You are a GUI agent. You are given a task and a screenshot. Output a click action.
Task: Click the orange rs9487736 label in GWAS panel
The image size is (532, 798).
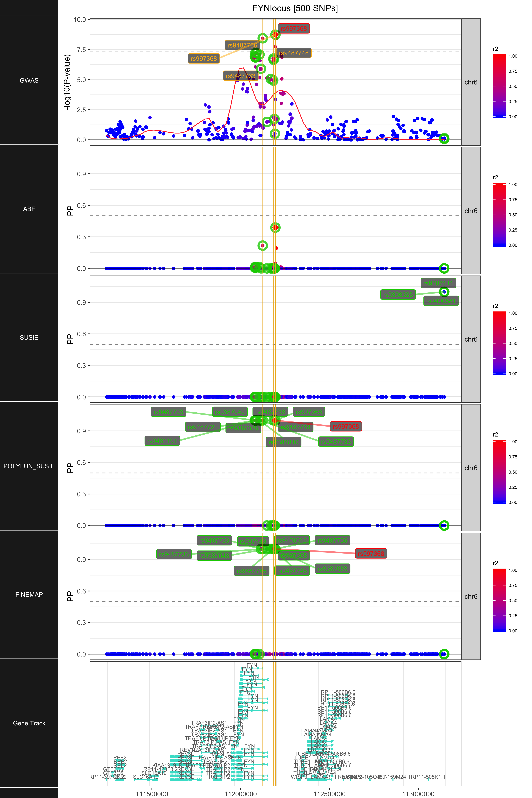point(242,45)
